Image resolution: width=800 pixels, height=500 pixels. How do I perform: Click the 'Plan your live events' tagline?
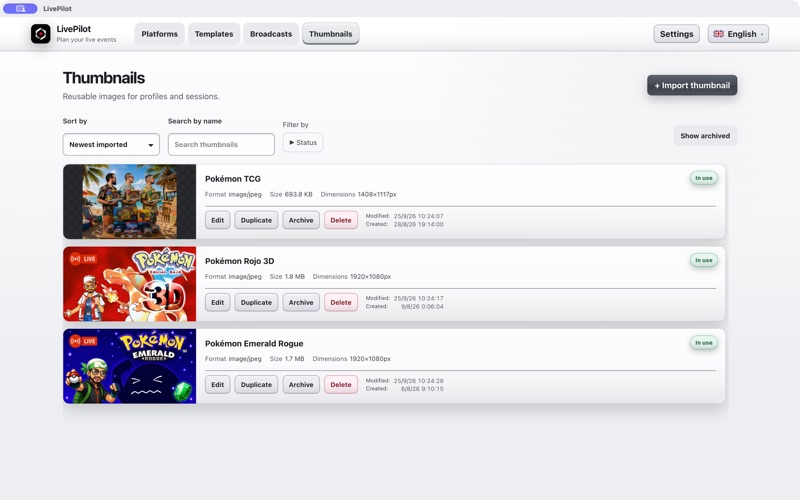86,40
